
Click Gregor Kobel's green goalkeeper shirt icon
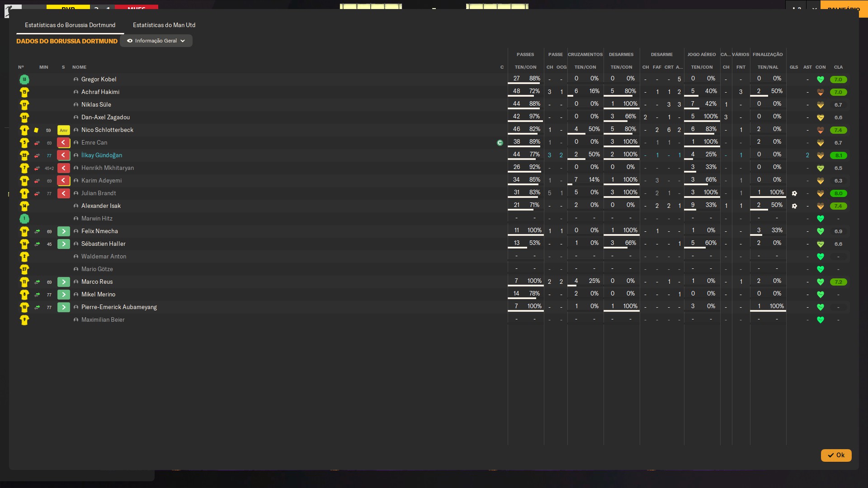click(x=24, y=80)
